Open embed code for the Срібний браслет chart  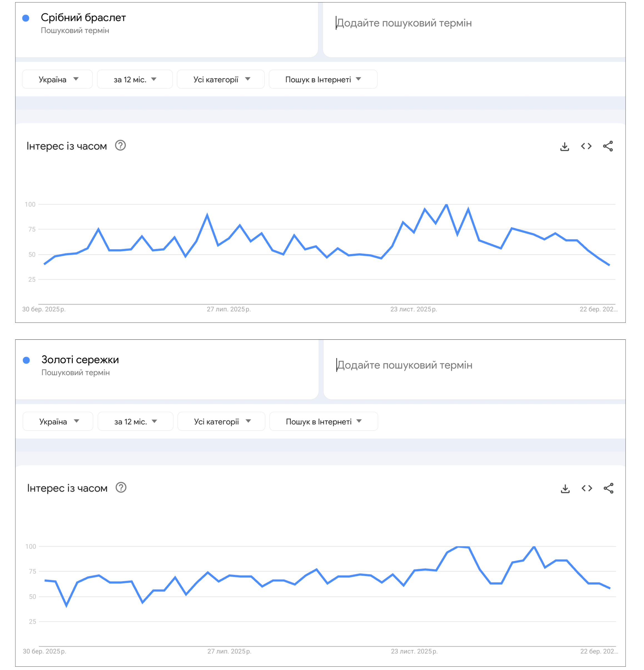point(586,146)
